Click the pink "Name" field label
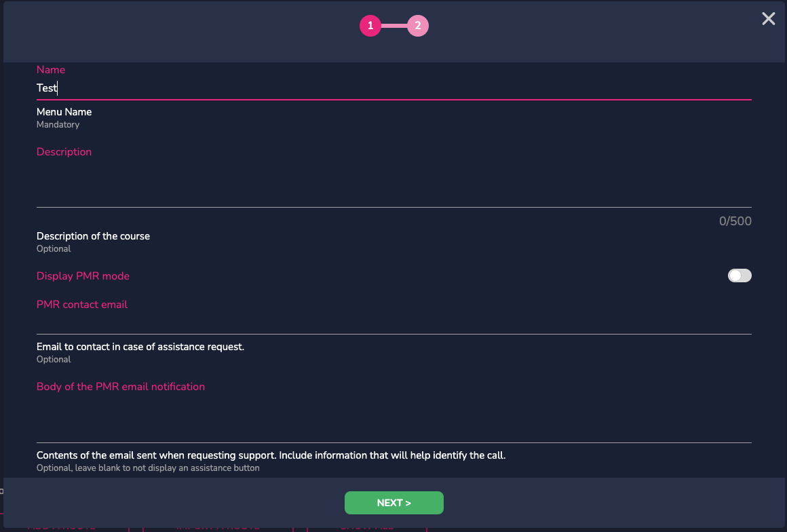The image size is (787, 532). click(x=51, y=70)
